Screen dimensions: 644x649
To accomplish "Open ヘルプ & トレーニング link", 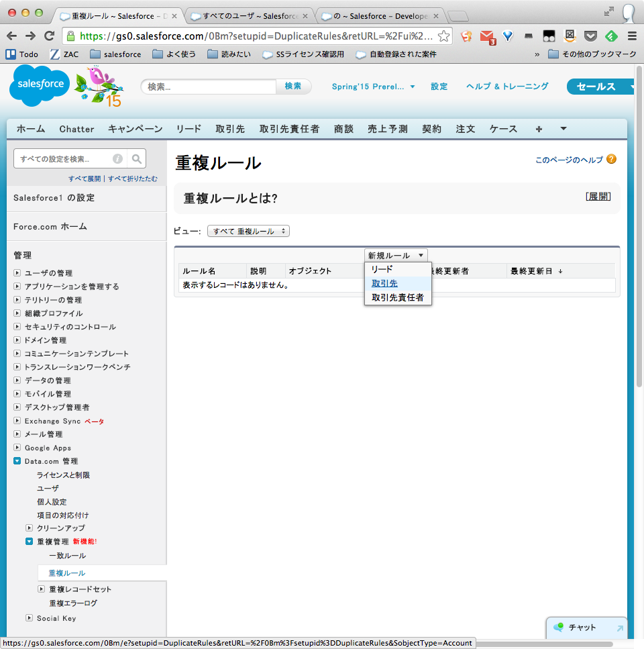I will [507, 87].
